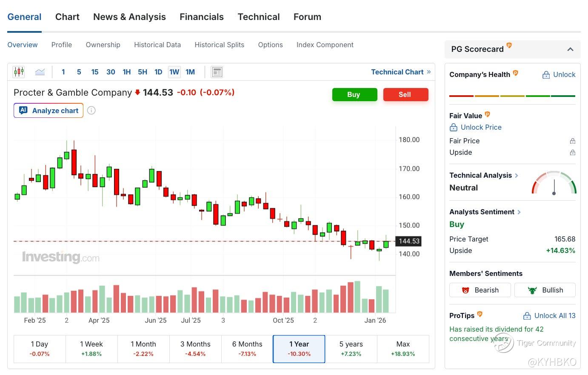Click the Pro badge next to ProTips
Viewport: 588px width, 375px height.
tap(480, 314)
